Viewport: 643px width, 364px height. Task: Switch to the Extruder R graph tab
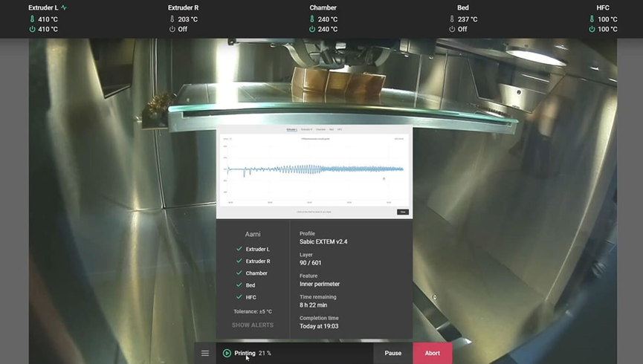[307, 129]
